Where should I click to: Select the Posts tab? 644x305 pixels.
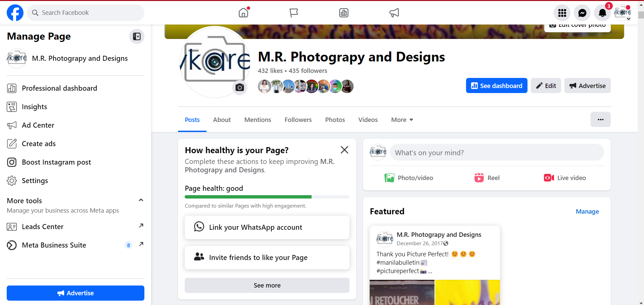(192, 120)
